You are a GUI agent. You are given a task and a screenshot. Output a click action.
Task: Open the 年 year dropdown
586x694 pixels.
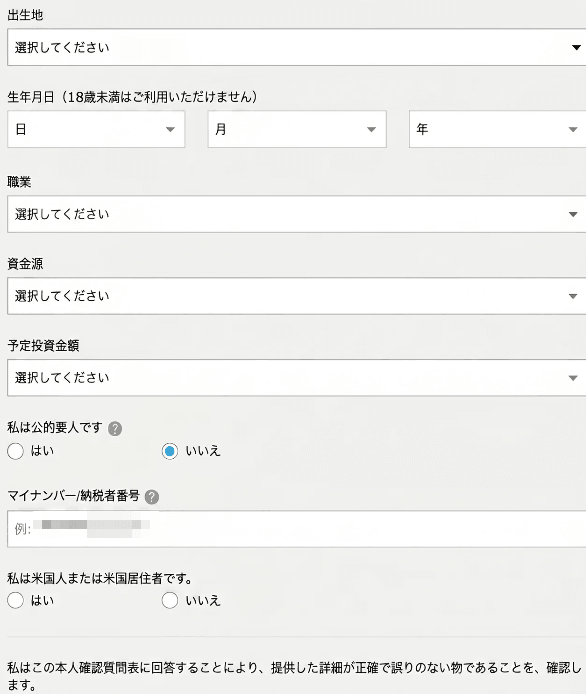coord(497,129)
